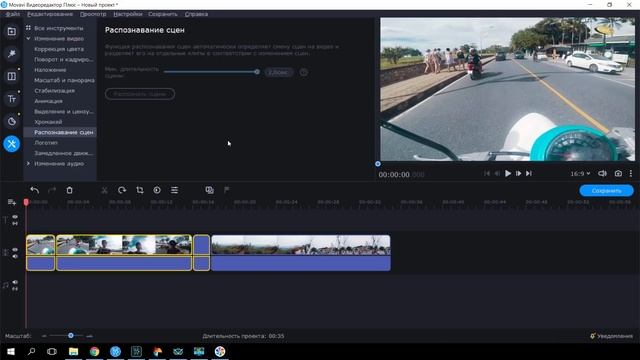Screen dimensions: 640x360
Task: Open color adjustments toolbar icon
Action: 157,190
